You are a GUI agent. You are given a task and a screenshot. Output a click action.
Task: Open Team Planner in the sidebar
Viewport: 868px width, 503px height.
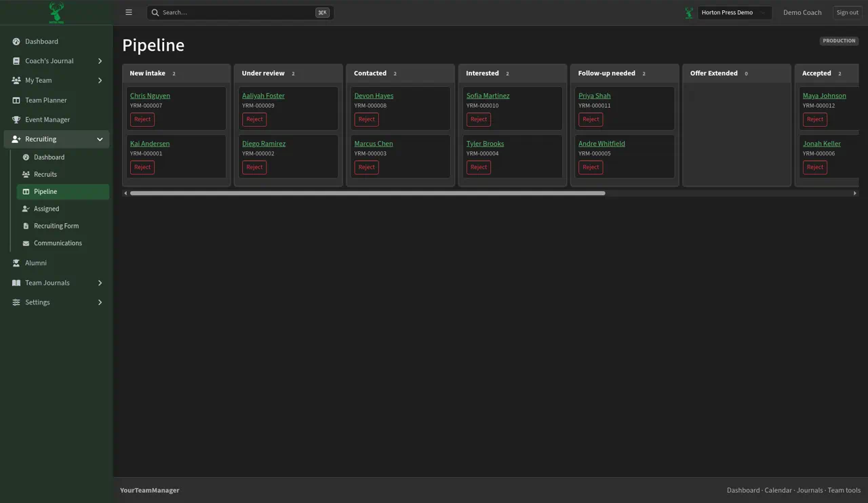pyautogui.click(x=56, y=100)
